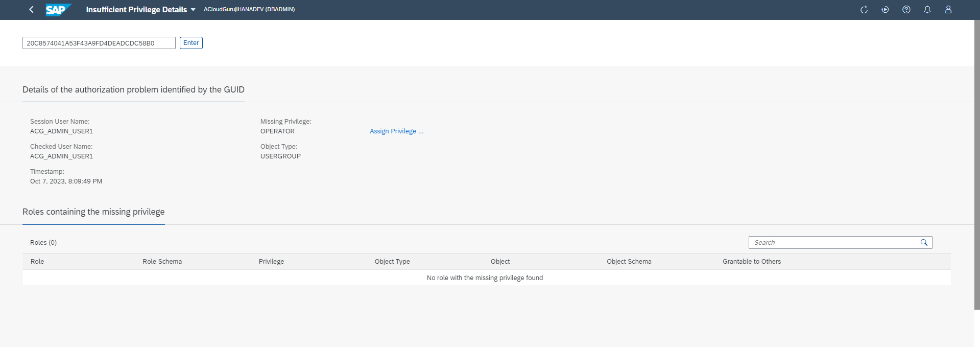
Task: Click the Role Schema column header
Action: pos(162,262)
